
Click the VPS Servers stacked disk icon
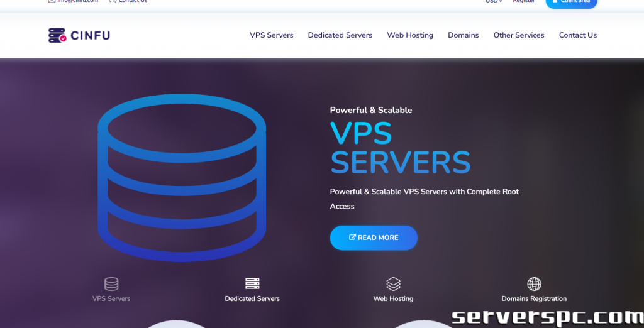pyautogui.click(x=111, y=284)
